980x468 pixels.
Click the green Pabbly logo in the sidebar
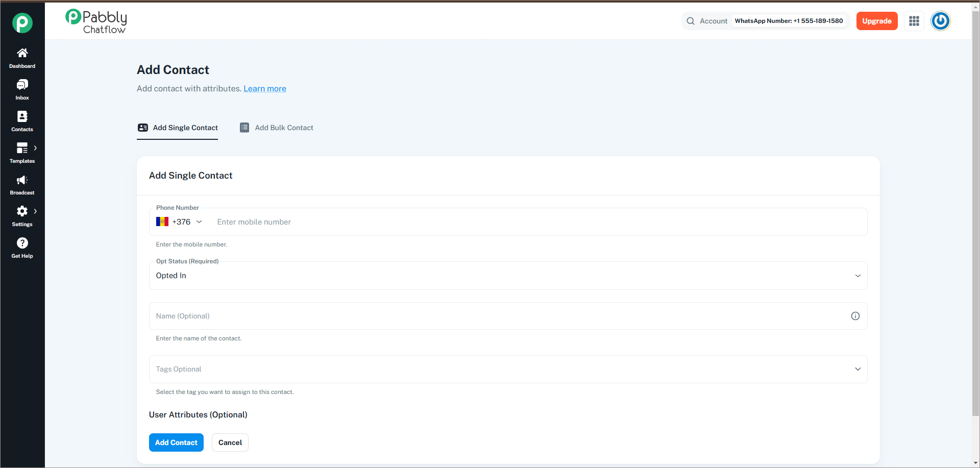tap(22, 23)
